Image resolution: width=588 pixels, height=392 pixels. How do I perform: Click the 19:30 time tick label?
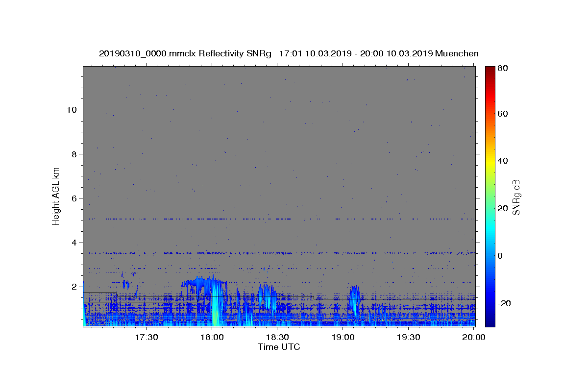coord(408,337)
